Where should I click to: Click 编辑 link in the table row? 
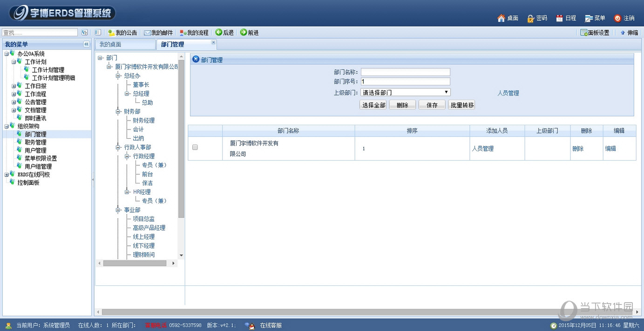click(x=610, y=149)
